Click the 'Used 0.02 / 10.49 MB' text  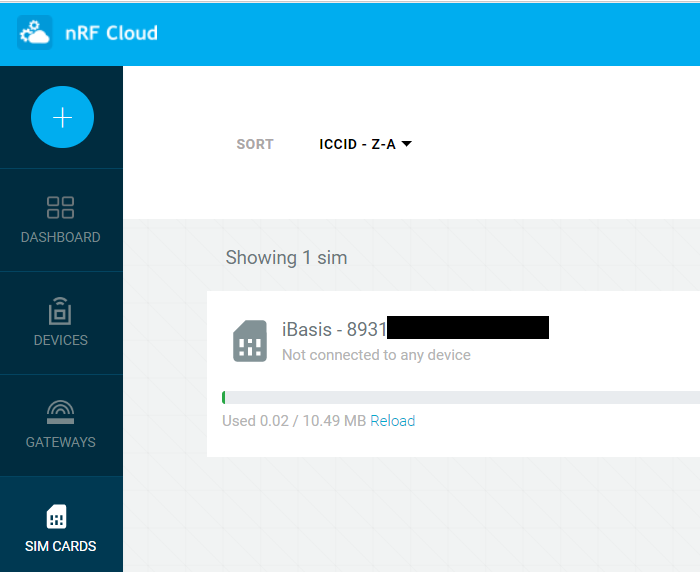[293, 421]
